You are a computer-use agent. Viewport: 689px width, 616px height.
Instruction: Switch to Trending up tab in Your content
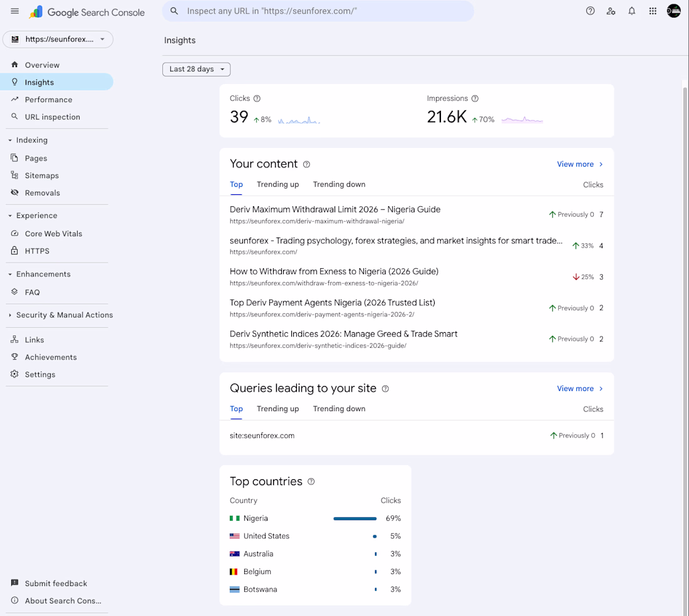tap(277, 184)
